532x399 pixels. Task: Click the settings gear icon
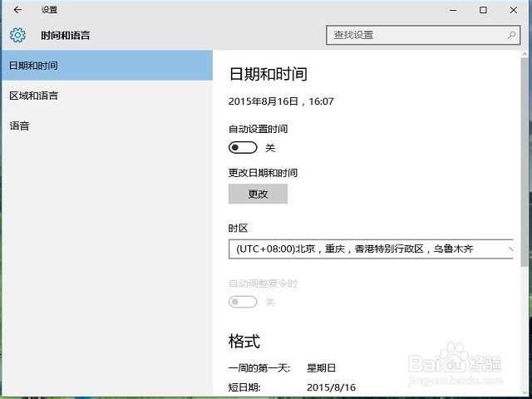(17, 35)
